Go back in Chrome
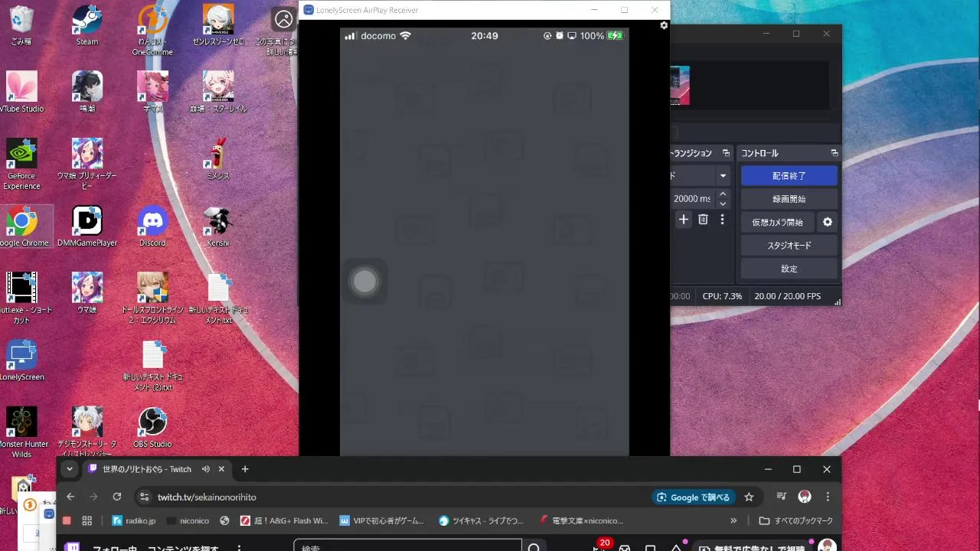Viewport: 980px width, 551px height. 70,497
